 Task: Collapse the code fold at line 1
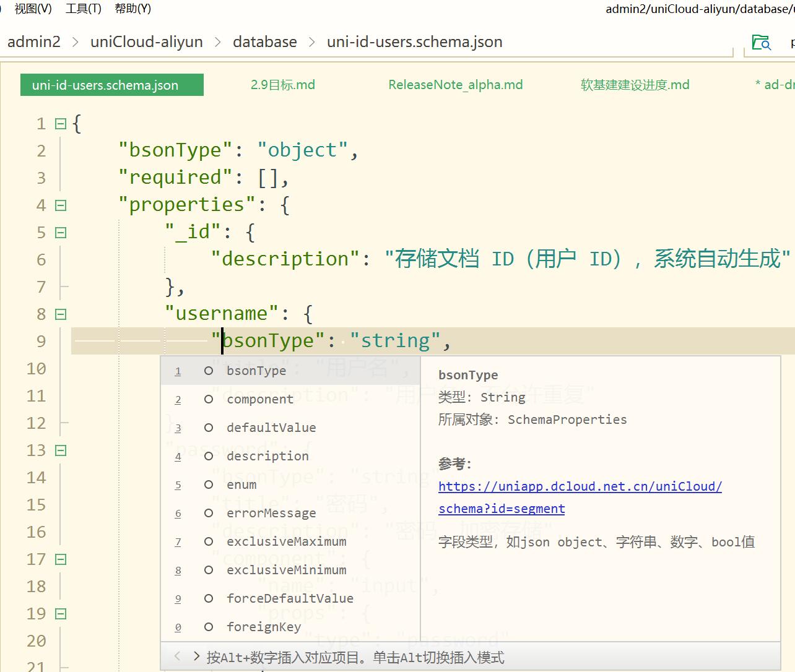click(x=61, y=124)
